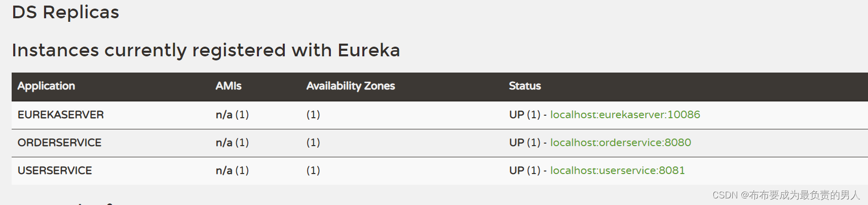
Task: Click the DS Replicas heading
Action: pos(65,12)
